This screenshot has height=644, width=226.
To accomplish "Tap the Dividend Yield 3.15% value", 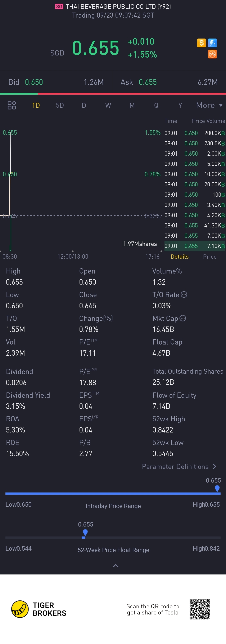I will (x=15, y=406).
